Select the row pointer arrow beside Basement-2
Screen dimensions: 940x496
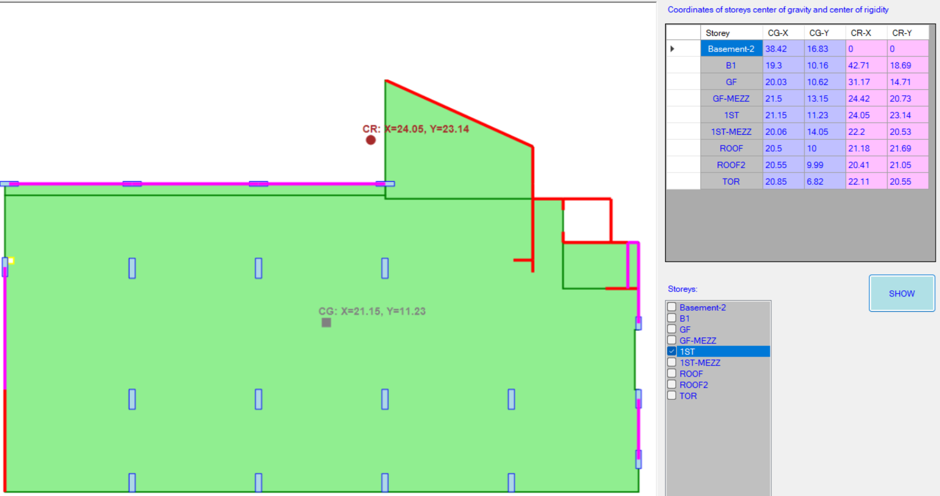(672, 49)
